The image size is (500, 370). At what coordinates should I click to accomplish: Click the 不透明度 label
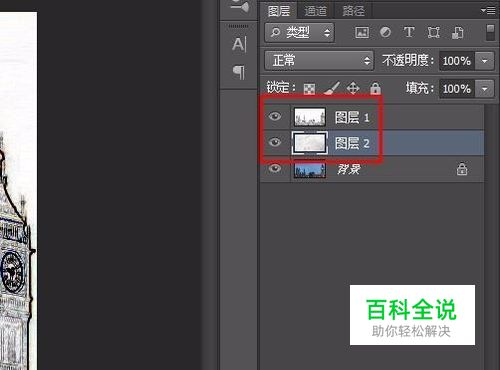pos(408,60)
